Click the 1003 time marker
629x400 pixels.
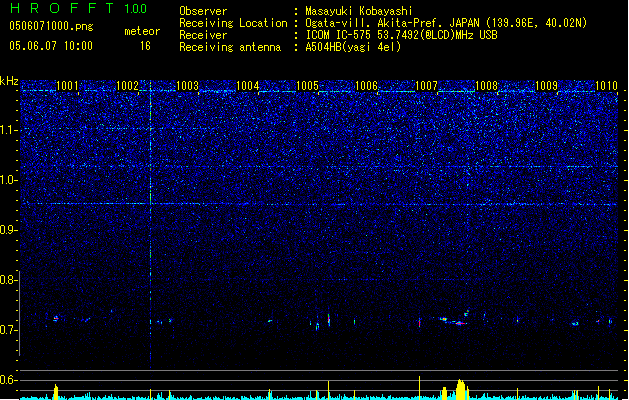[x=187, y=85]
